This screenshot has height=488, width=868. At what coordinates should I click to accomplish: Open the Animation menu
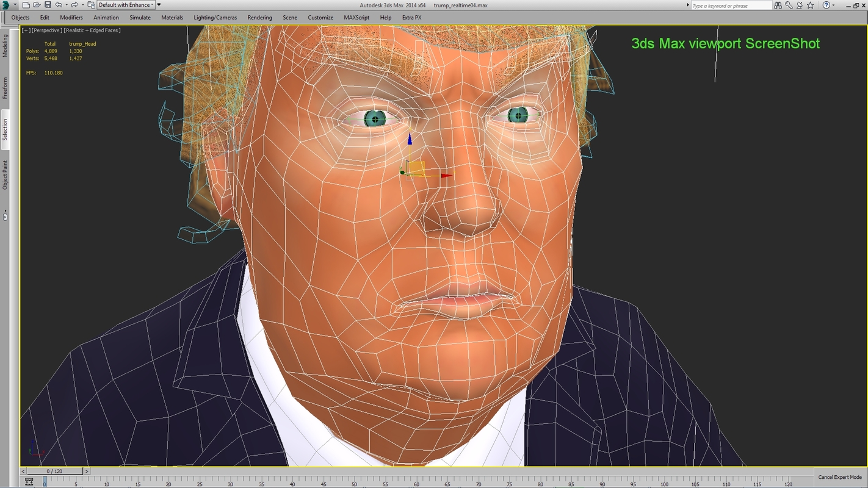106,18
